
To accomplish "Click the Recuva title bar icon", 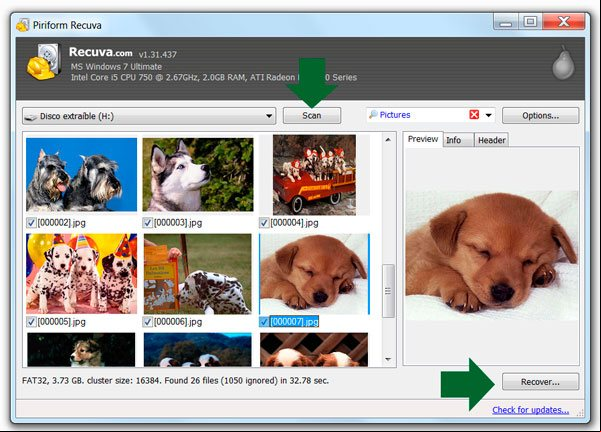I will (23, 25).
